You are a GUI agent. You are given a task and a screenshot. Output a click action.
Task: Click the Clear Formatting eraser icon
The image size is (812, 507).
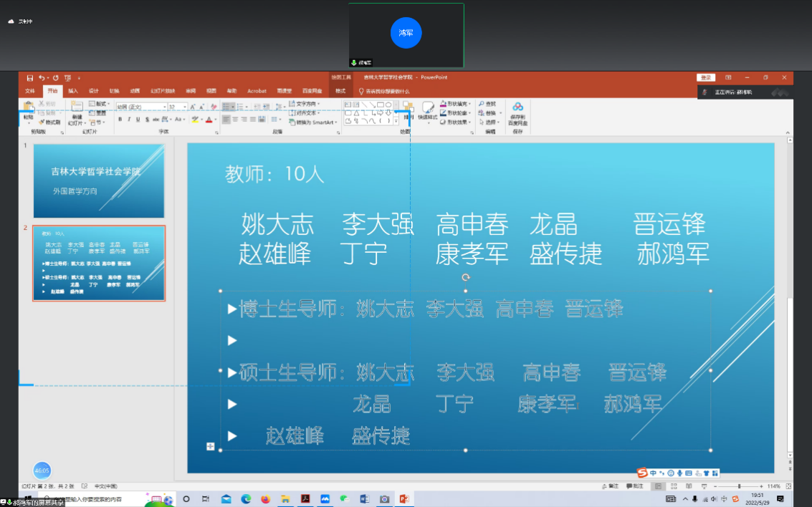click(214, 107)
